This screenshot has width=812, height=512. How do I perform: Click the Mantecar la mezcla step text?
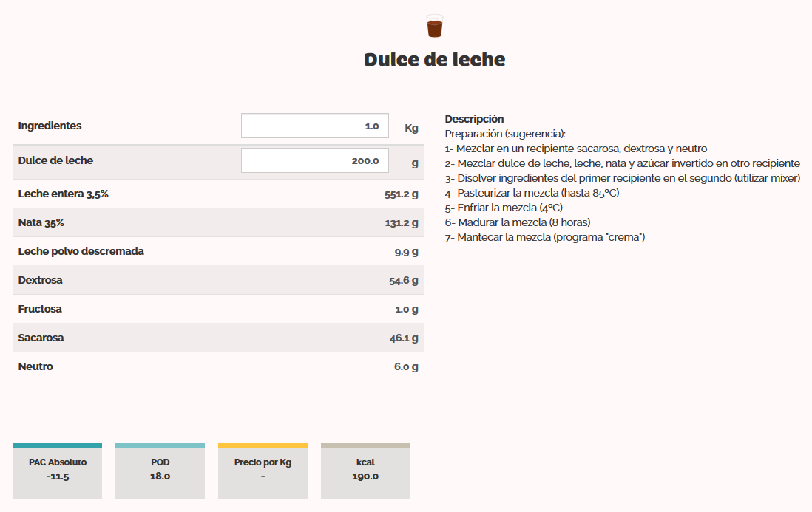pos(545,237)
